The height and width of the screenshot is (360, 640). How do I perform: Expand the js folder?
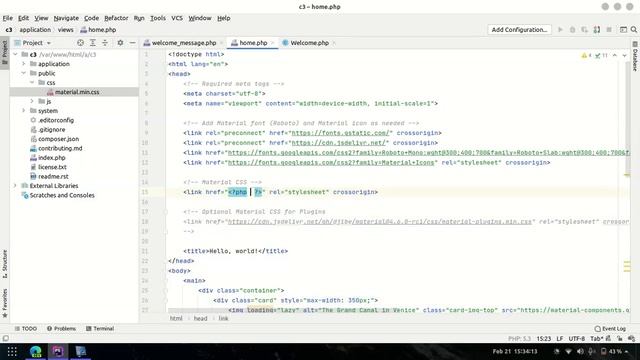coord(32,101)
